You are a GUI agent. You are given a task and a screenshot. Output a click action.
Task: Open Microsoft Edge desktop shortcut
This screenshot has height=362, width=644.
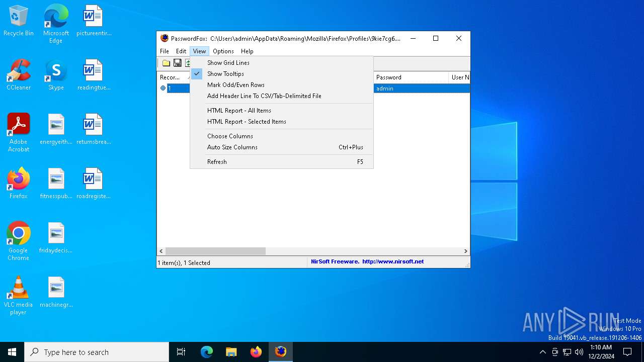click(56, 24)
